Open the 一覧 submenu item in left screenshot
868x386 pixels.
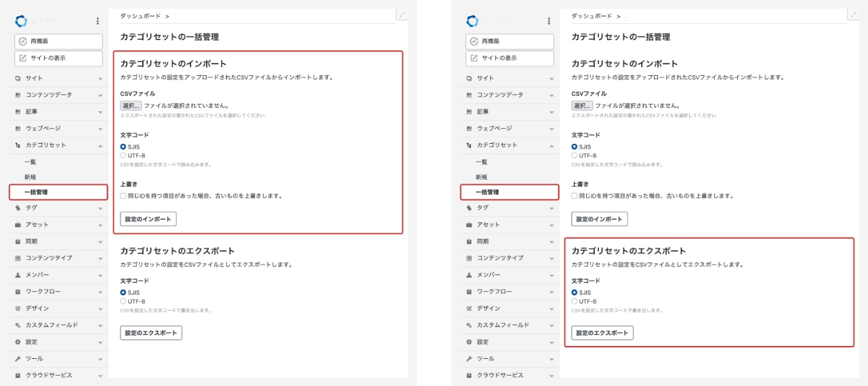30,162
